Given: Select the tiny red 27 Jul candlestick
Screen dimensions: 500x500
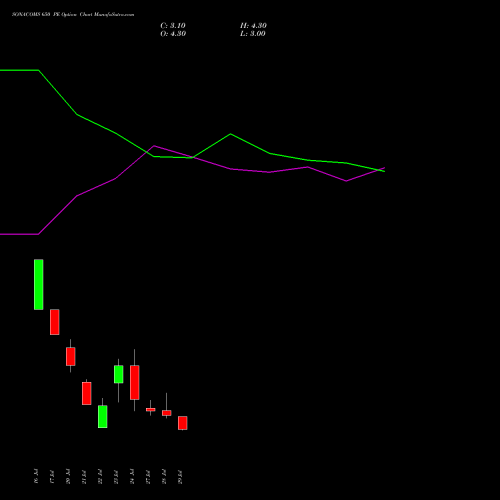Looking at the screenshot, I should click(x=151, y=410).
